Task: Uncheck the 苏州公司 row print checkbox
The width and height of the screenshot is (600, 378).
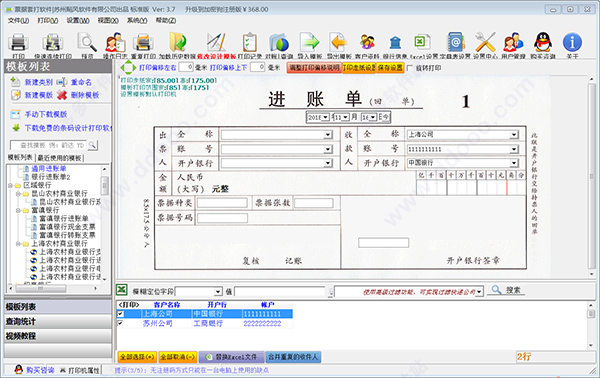Action: click(x=121, y=323)
